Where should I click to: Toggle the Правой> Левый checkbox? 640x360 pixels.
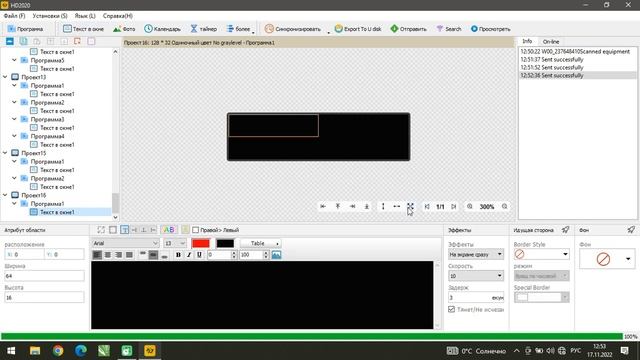pos(196,230)
